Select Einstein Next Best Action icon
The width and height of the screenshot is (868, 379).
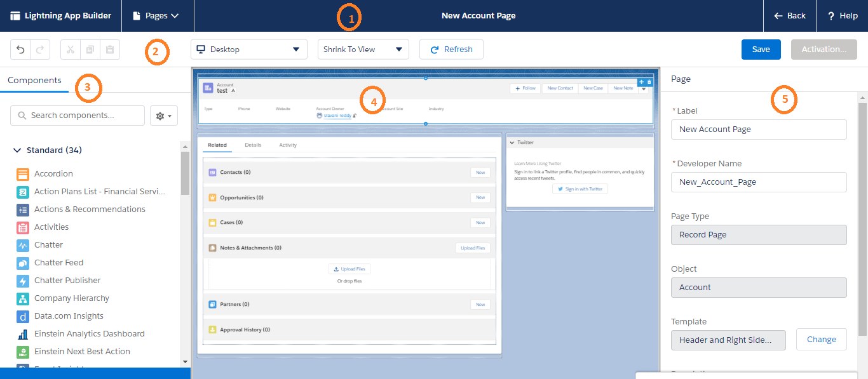click(23, 352)
